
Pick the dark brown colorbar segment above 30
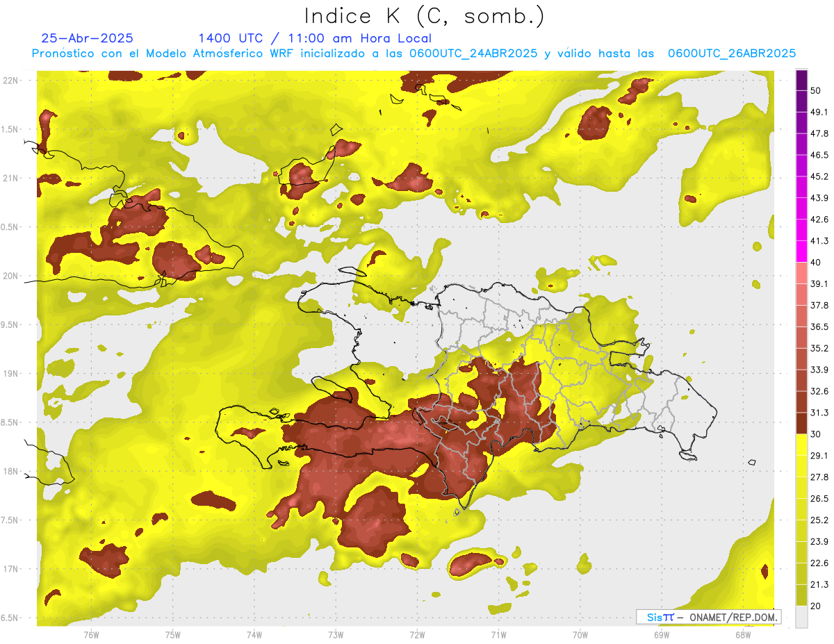tap(801, 423)
